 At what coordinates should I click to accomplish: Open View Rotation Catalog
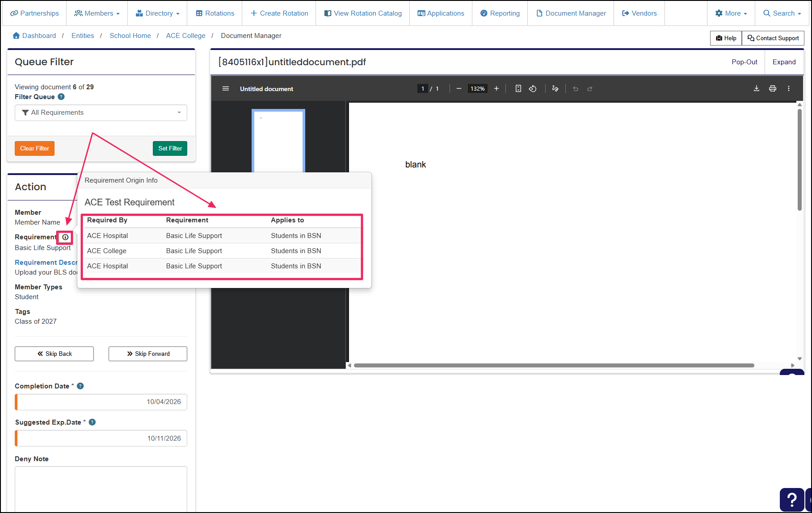point(363,13)
